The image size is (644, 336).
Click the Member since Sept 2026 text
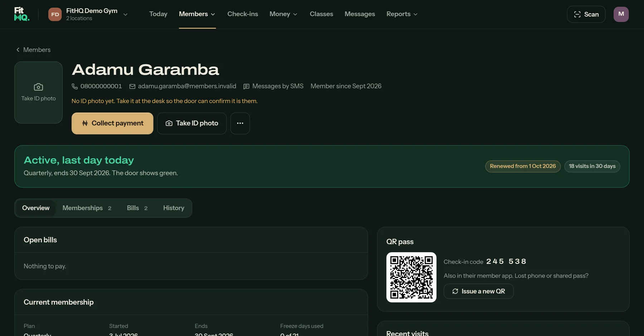[346, 86]
